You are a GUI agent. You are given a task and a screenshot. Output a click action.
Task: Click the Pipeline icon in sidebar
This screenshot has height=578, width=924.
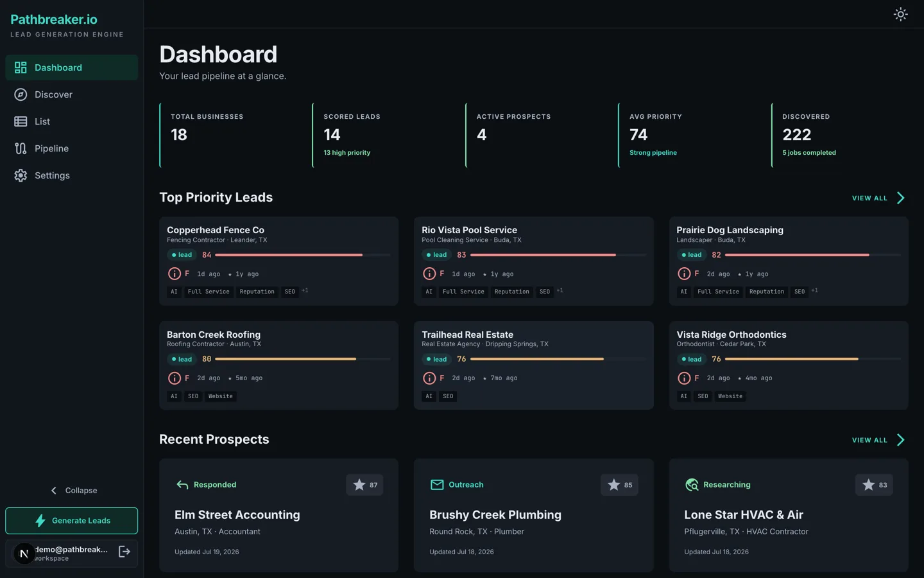[x=21, y=148]
